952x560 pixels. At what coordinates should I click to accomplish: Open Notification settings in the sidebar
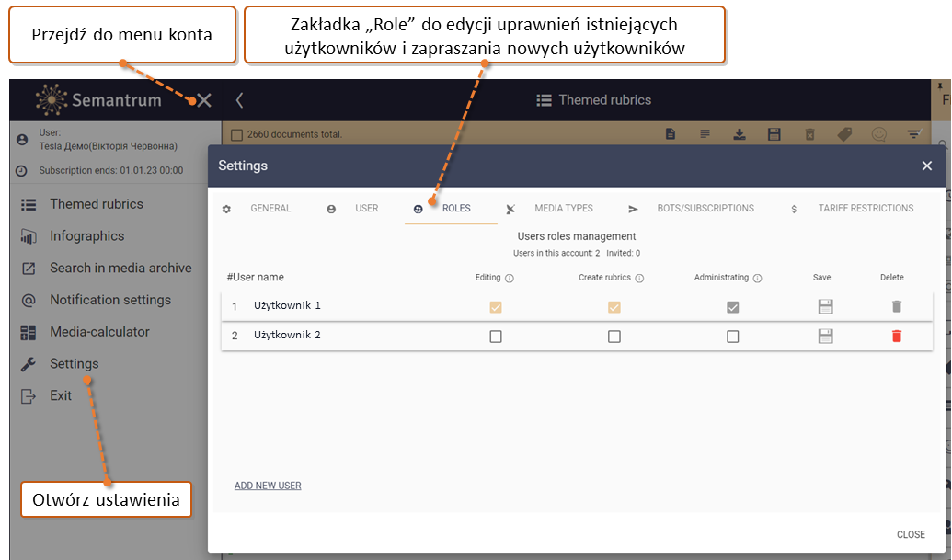[109, 300]
